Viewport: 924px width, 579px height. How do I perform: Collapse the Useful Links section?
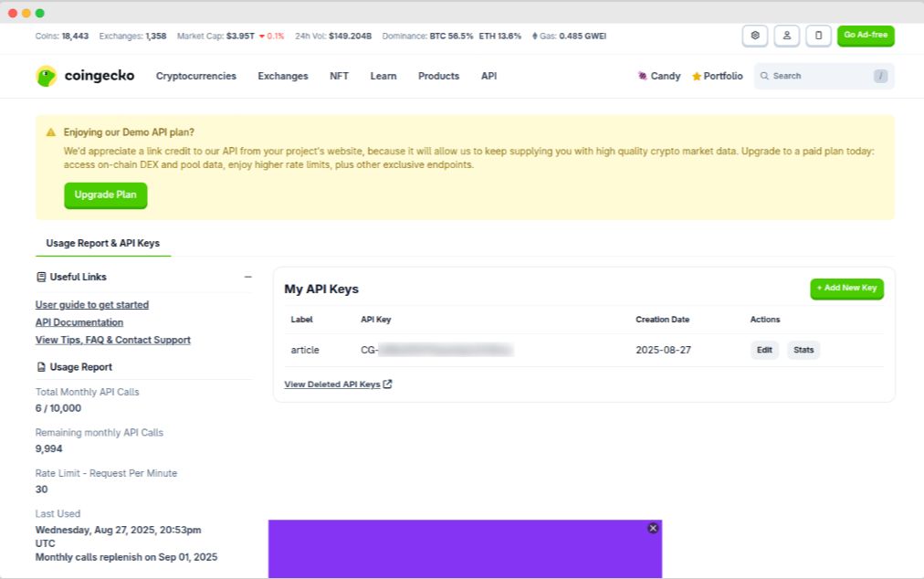tap(248, 277)
